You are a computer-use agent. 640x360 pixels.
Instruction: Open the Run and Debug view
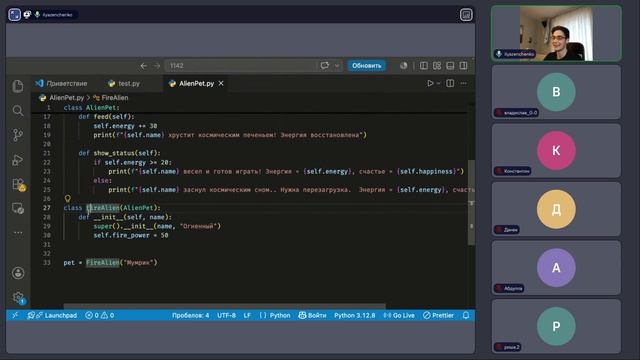18,160
